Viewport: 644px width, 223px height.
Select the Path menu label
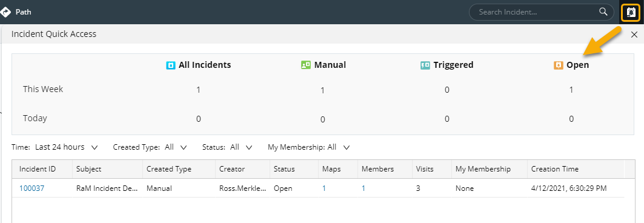coord(24,12)
